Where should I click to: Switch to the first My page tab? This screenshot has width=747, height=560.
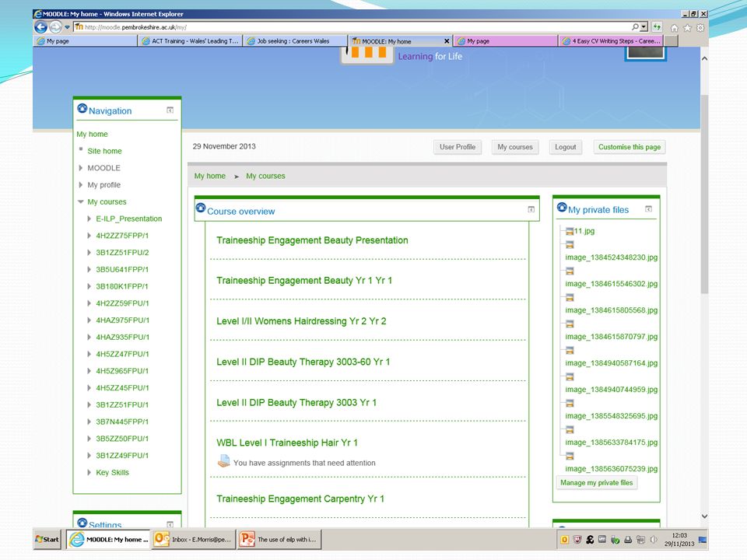pyautogui.click(x=86, y=41)
